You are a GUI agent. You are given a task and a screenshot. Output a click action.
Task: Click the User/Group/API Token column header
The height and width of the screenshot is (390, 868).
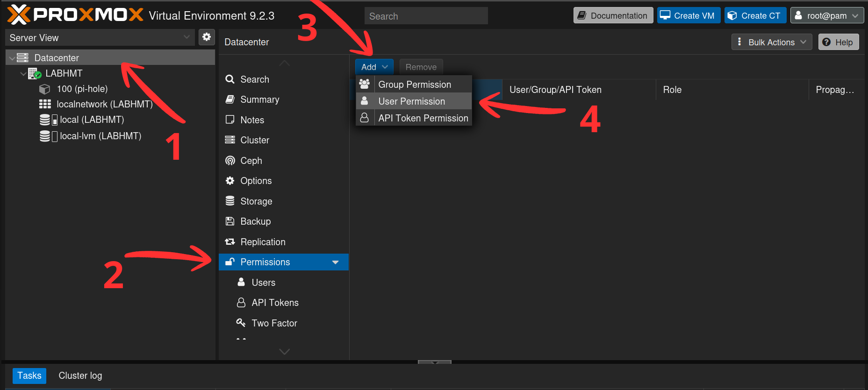579,90
